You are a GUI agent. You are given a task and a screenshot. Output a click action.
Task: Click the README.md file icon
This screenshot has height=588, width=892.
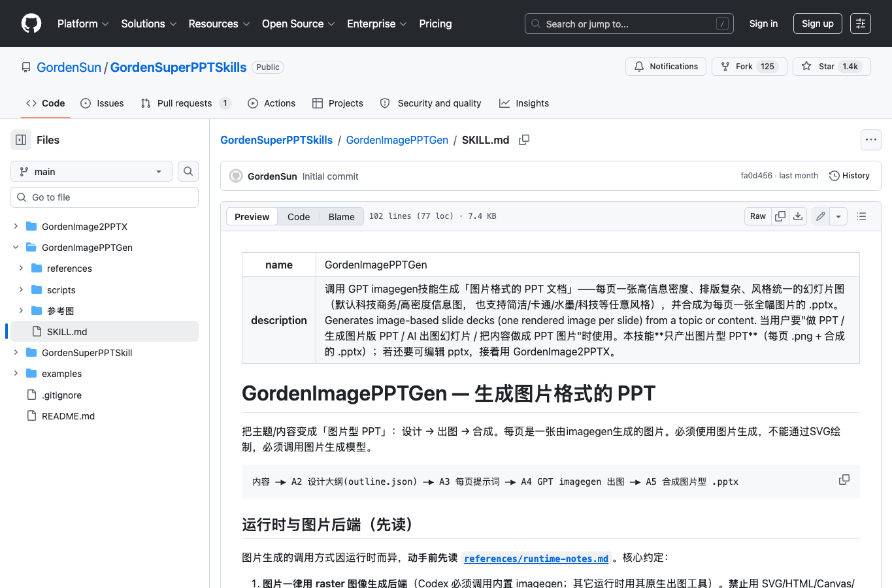pos(31,416)
